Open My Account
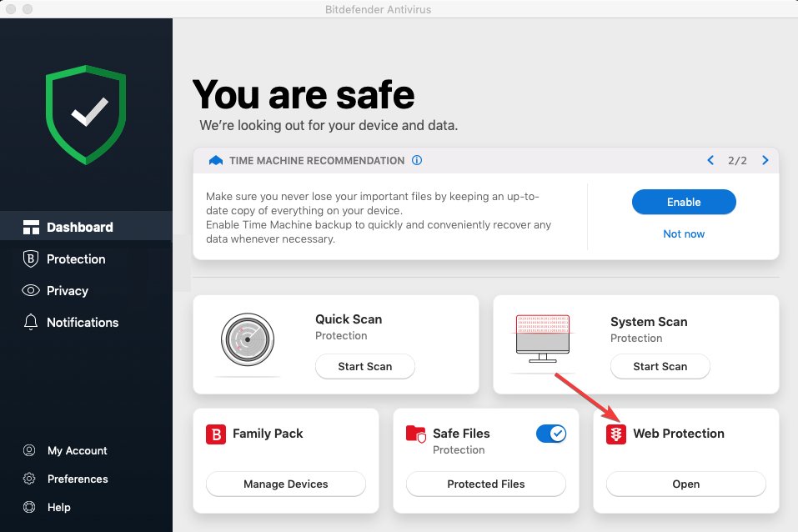 [x=77, y=450]
